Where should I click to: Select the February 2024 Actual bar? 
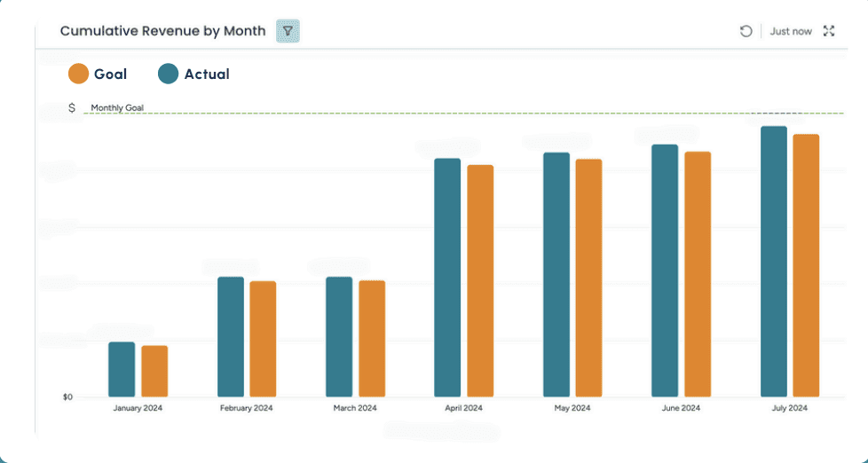click(231, 336)
